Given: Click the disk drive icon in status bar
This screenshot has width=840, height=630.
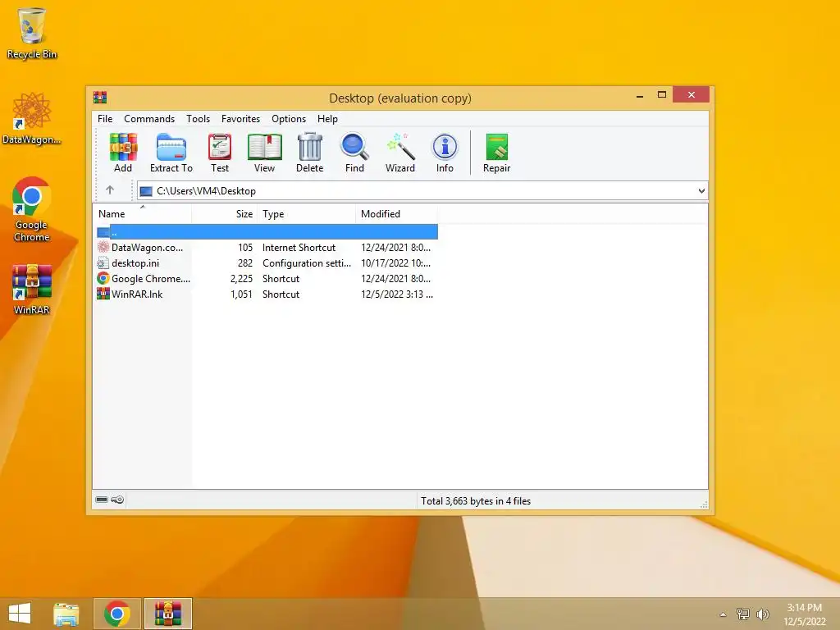Looking at the screenshot, I should pos(102,500).
